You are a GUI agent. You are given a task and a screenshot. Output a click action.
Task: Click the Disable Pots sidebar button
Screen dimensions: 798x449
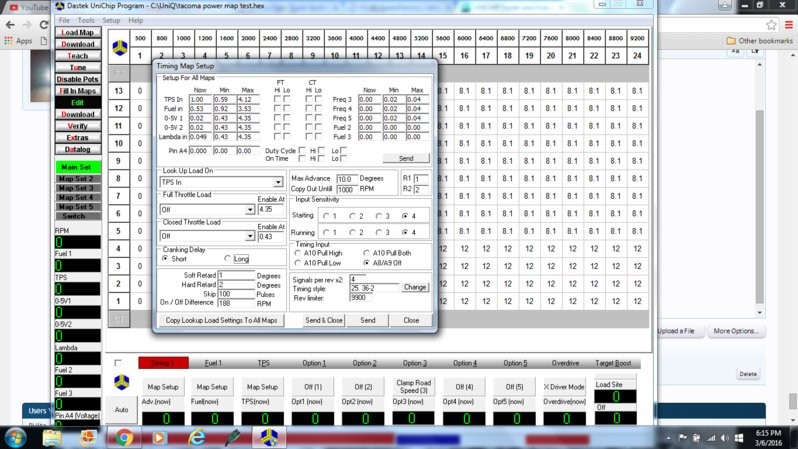click(77, 79)
